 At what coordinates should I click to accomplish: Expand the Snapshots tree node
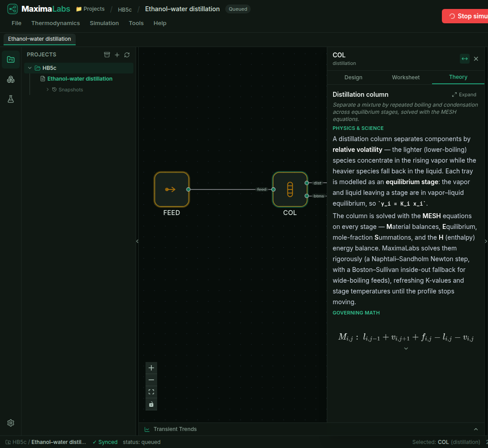(x=47, y=89)
